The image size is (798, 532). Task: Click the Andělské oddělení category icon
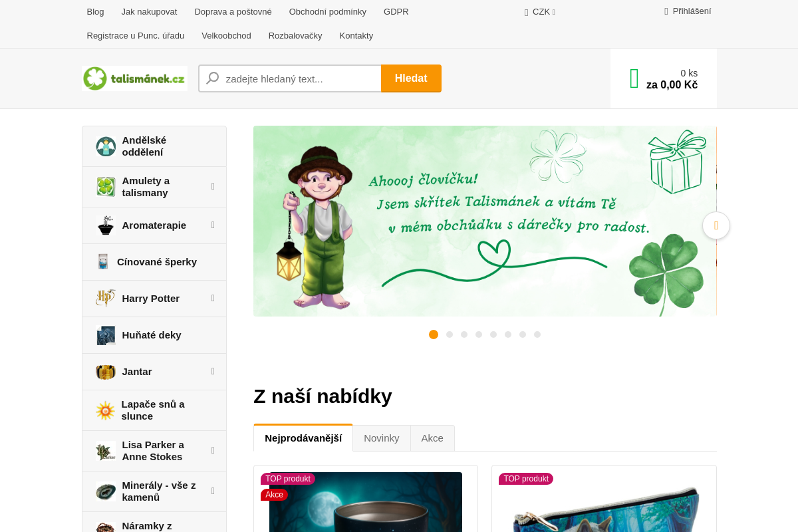click(x=106, y=146)
